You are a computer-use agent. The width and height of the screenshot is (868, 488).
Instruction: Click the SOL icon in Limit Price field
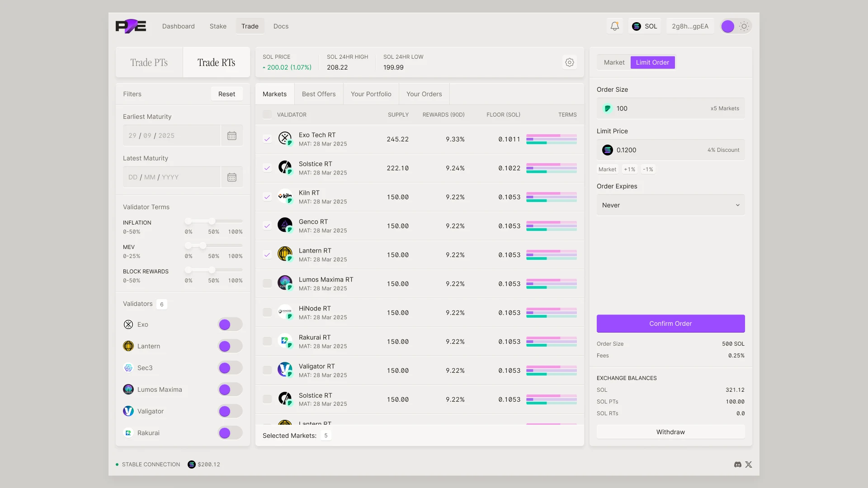click(608, 150)
